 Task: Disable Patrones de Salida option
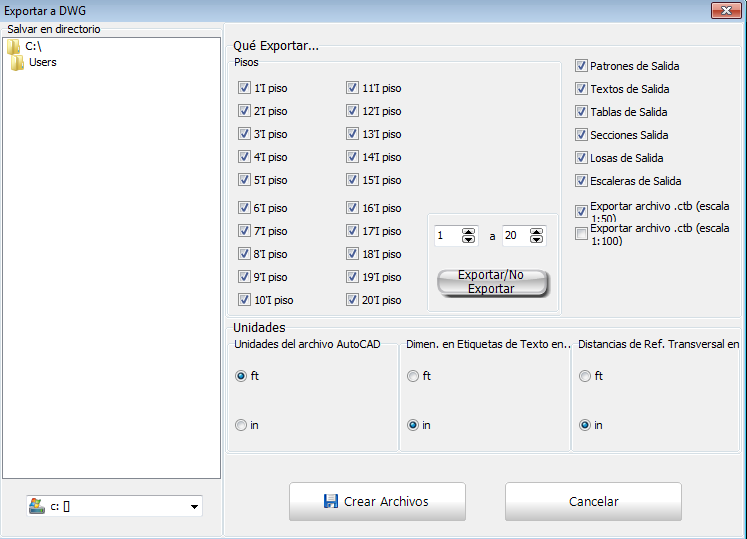tap(581, 66)
